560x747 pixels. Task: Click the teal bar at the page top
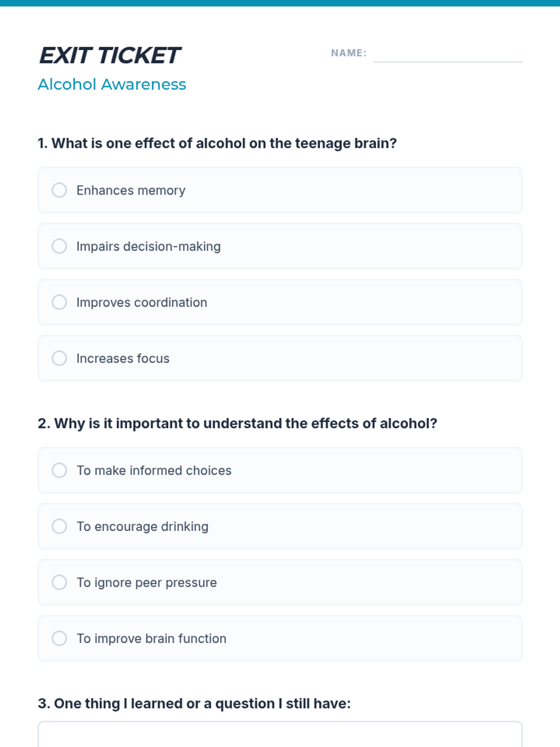point(280,3)
